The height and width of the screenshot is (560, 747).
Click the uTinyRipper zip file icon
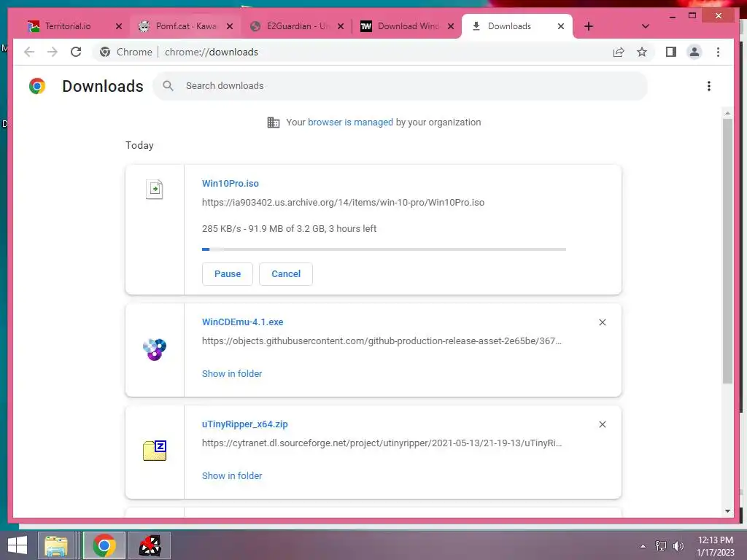click(155, 451)
